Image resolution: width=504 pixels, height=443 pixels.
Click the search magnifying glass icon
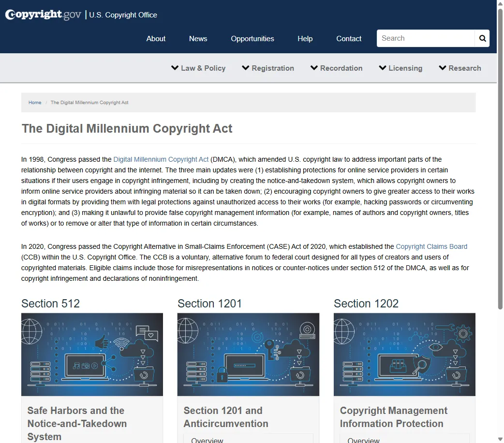[x=482, y=38]
